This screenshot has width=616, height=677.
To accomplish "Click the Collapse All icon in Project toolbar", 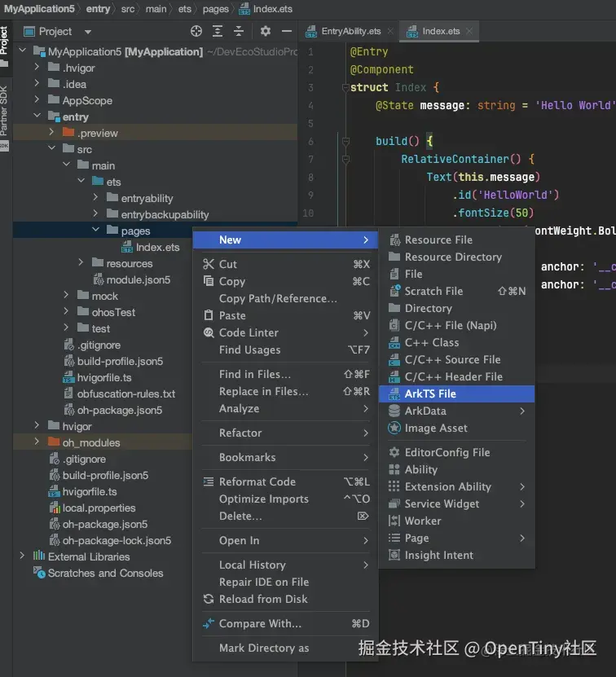I will pyautogui.click(x=239, y=31).
